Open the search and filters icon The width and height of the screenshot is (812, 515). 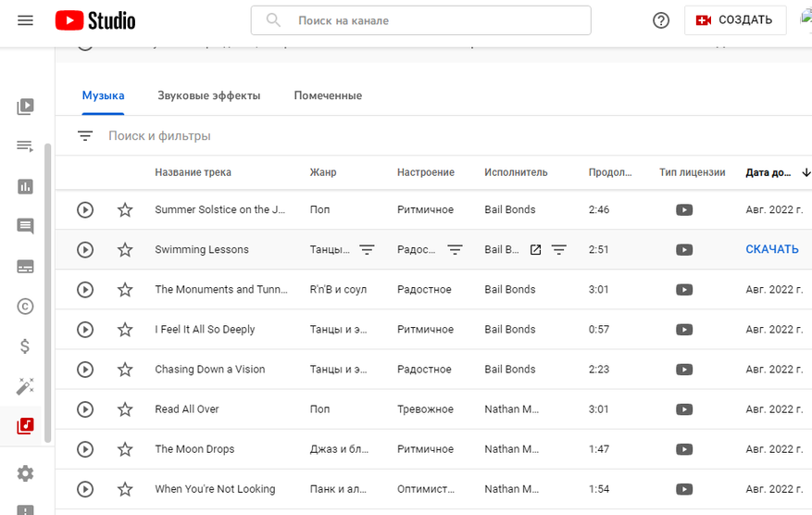85,136
